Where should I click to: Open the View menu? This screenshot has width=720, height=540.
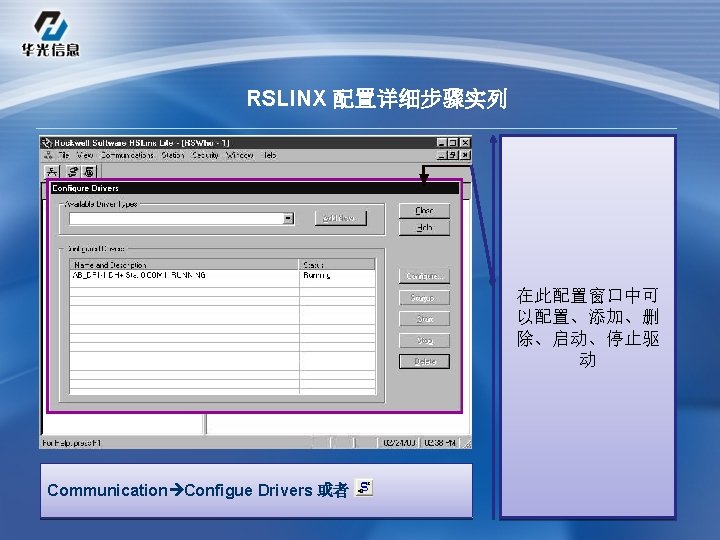[x=84, y=155]
